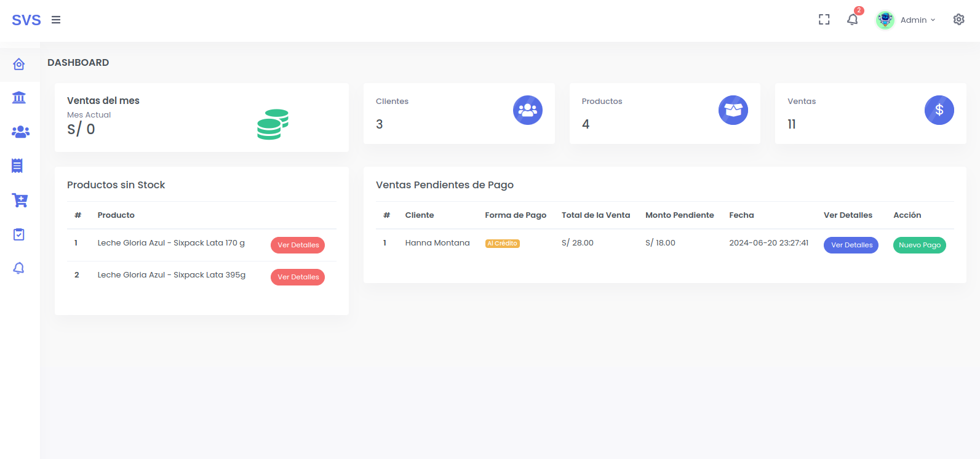This screenshot has width=980, height=459.
Task: Click the Producto column header
Action: [x=116, y=215]
